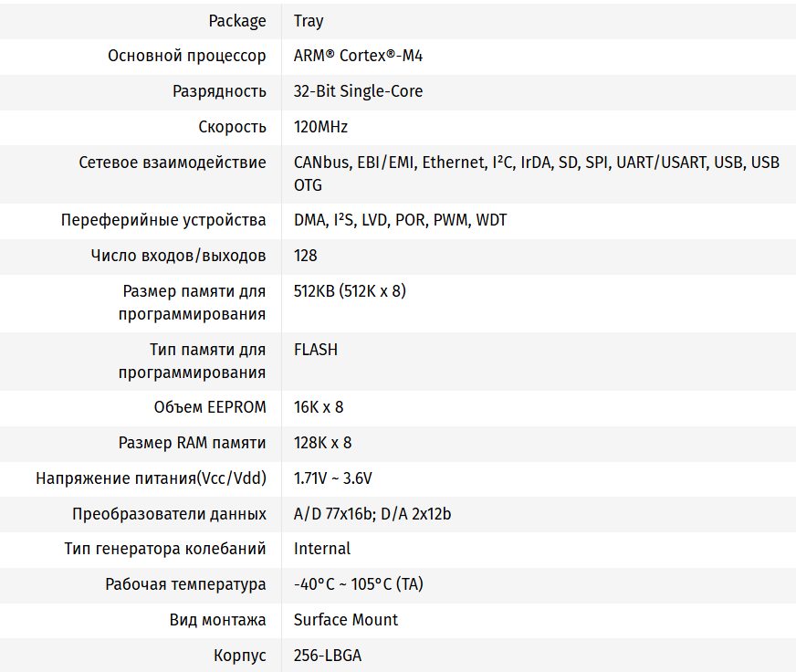796x672 pixels.
Task: Click the "ARM® Cortex®-M4" processor value
Action: point(358,56)
